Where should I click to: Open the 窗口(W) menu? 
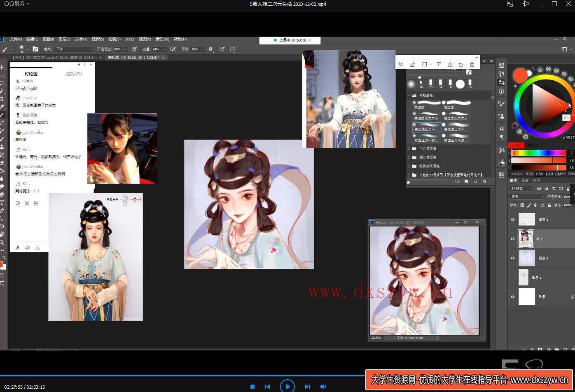[162, 39]
